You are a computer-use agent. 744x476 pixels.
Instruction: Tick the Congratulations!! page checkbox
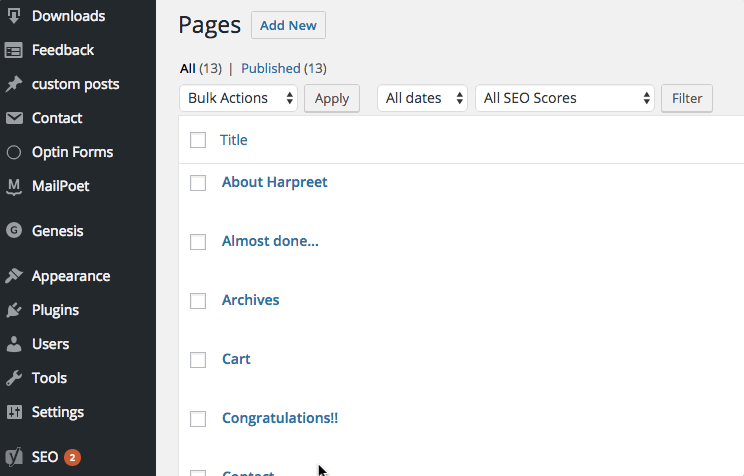click(198, 419)
